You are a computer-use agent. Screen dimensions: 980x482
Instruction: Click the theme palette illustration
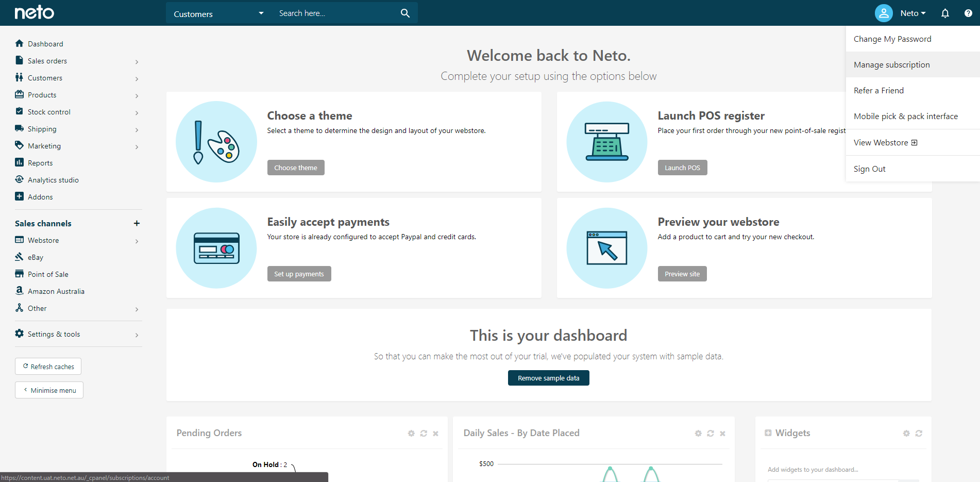[216, 142]
